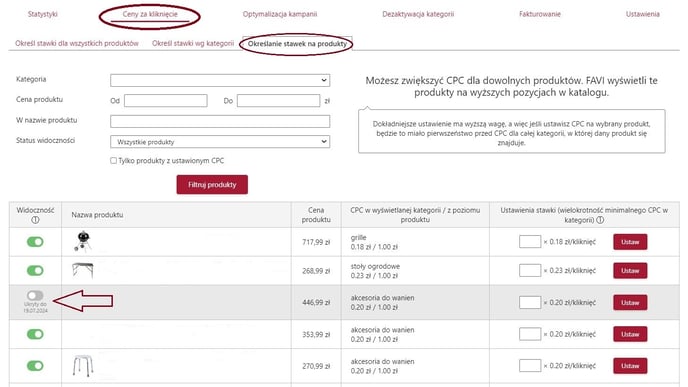The width and height of the screenshot is (688, 387).
Task: Click the Filtruj produkty button
Action: pos(212,185)
